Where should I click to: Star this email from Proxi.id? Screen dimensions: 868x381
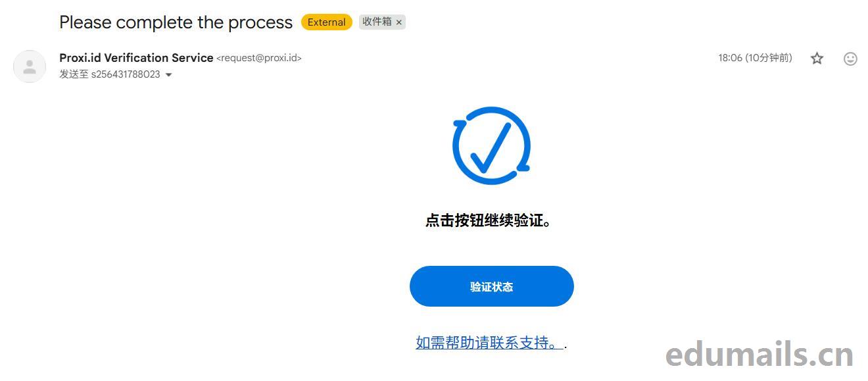(x=817, y=59)
